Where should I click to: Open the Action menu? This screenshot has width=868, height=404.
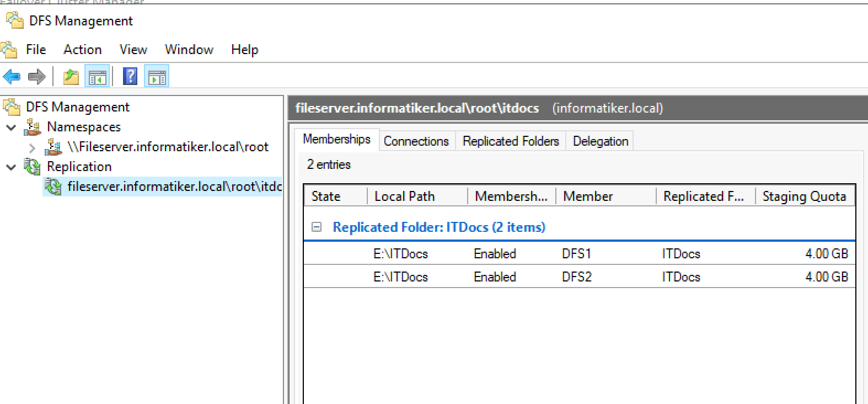[83, 50]
